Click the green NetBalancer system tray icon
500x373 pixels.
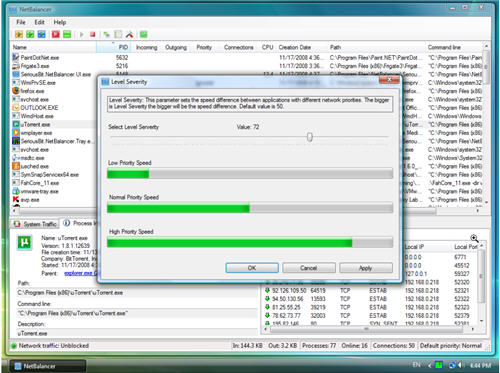[x=439, y=365]
